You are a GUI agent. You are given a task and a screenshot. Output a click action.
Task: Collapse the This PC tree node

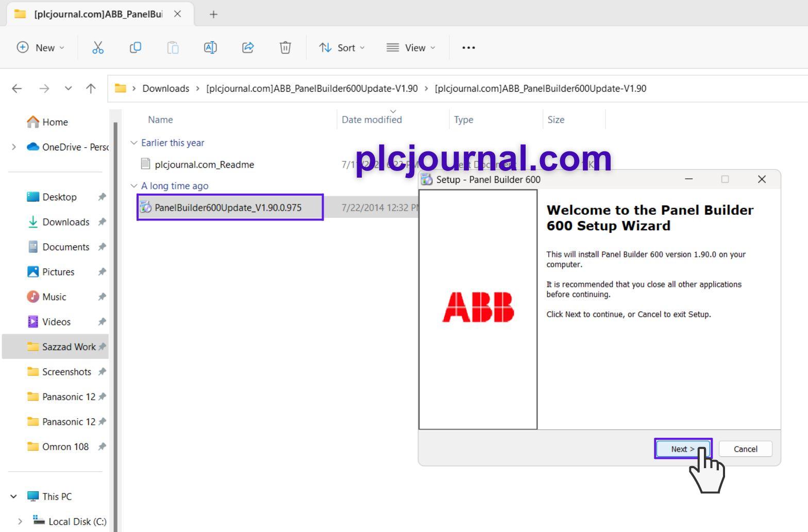(14, 496)
